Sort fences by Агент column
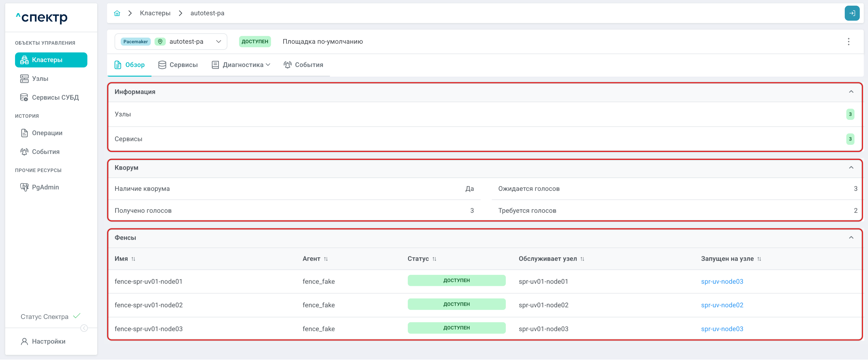The width and height of the screenshot is (868, 361). (x=325, y=259)
